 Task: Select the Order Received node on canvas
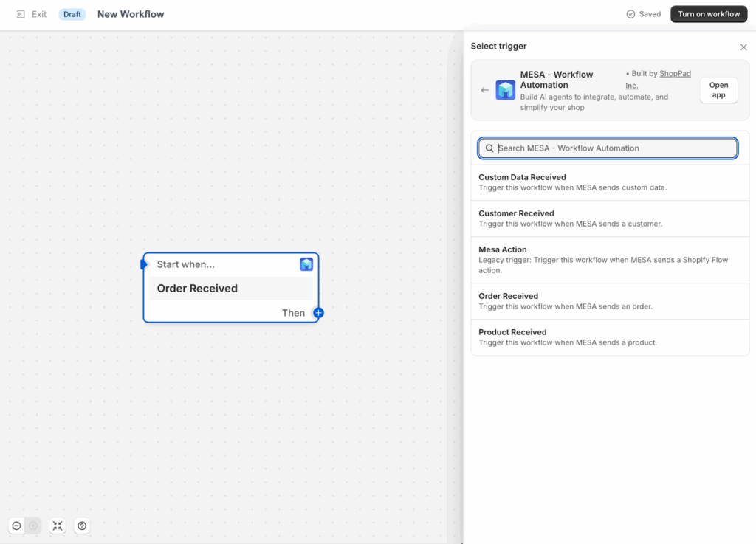click(231, 288)
